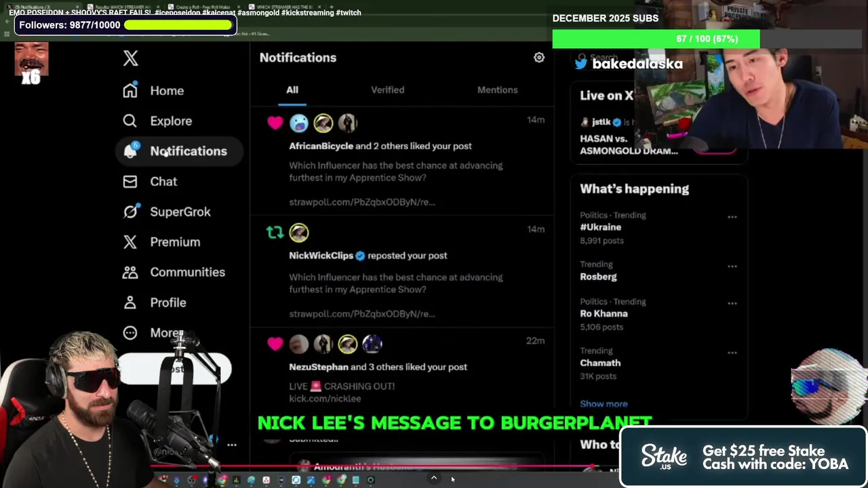868x488 pixels.
Task: Open strawpoll link in AfricanBicycle notification
Action: click(x=361, y=202)
